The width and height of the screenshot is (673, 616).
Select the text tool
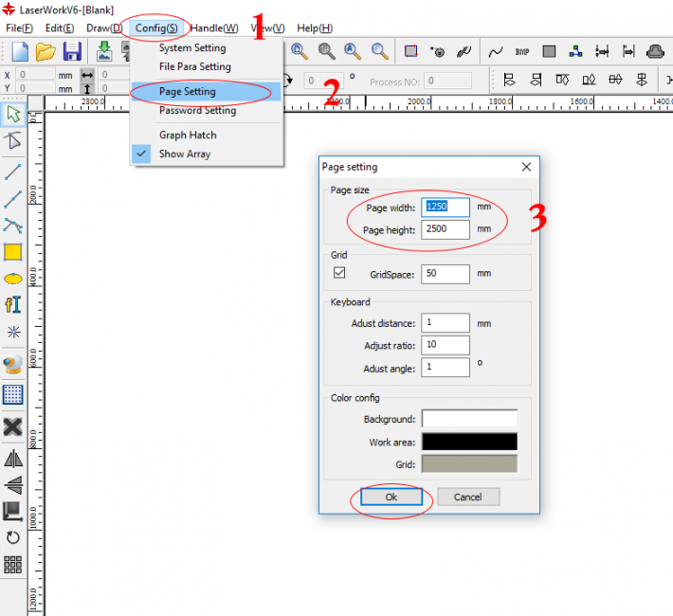(13, 305)
